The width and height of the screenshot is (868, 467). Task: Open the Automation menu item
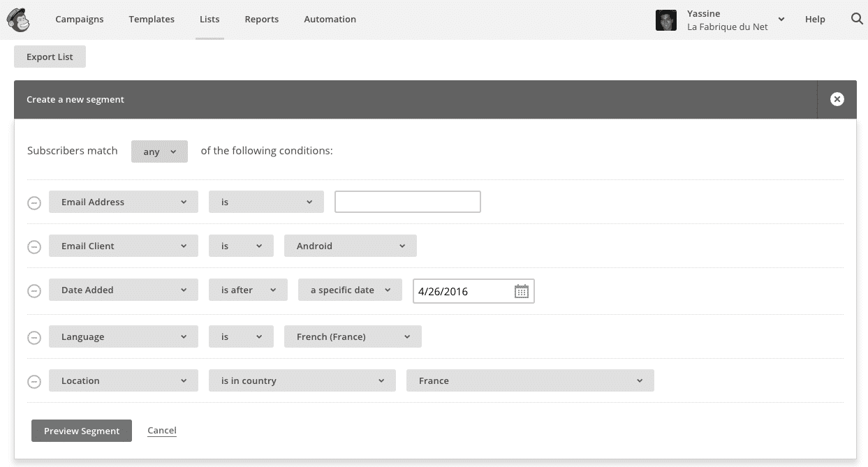330,19
